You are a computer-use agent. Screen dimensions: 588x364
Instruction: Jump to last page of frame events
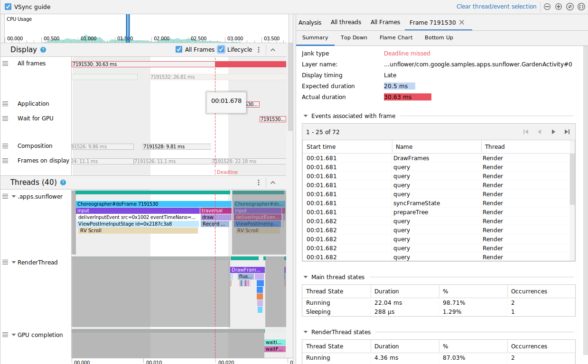[x=567, y=132]
